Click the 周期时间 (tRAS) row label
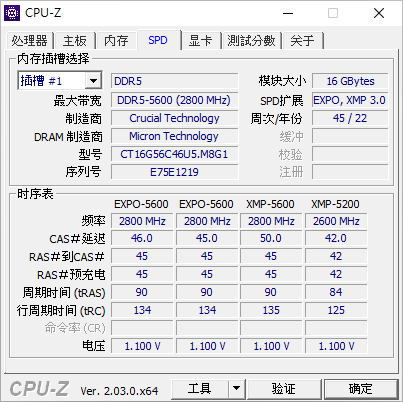The image size is (403, 402). [64, 293]
